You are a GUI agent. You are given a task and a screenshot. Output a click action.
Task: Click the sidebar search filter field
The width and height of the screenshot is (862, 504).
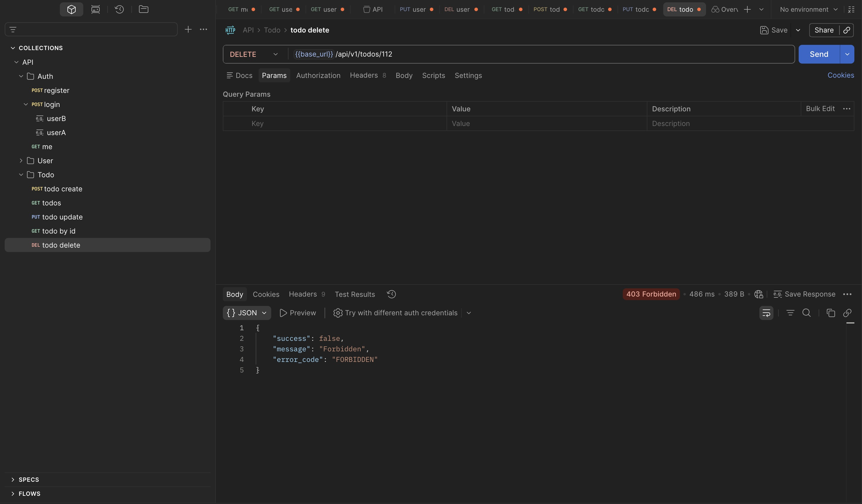tap(91, 29)
